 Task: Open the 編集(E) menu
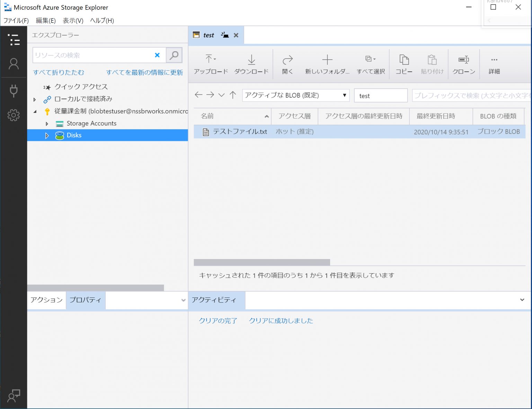46,20
